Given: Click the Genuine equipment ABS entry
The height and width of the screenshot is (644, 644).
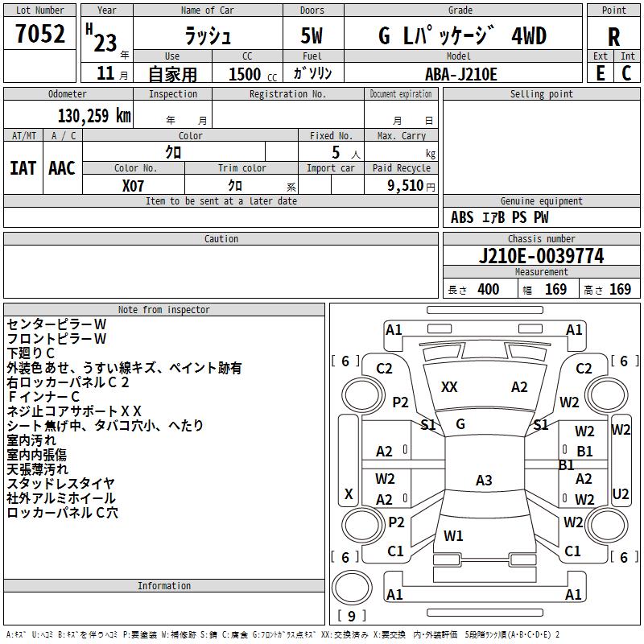Looking at the screenshot, I should pyautogui.click(x=462, y=217).
